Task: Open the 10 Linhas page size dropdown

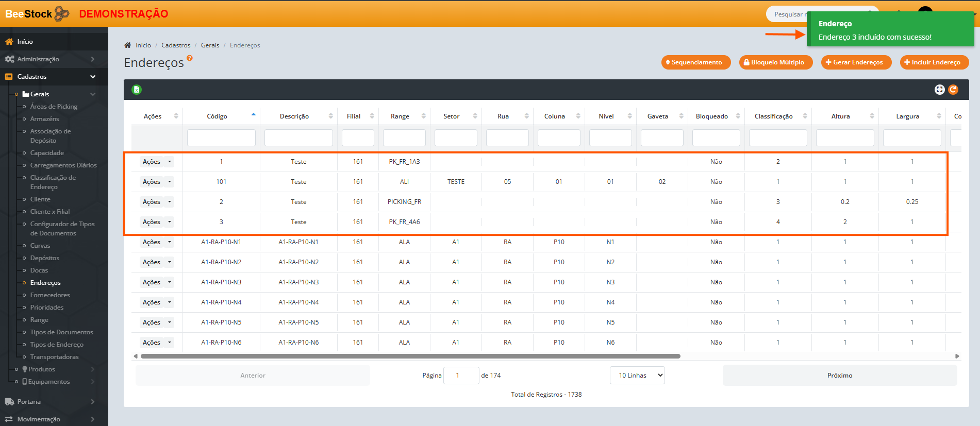Action: [x=637, y=376]
